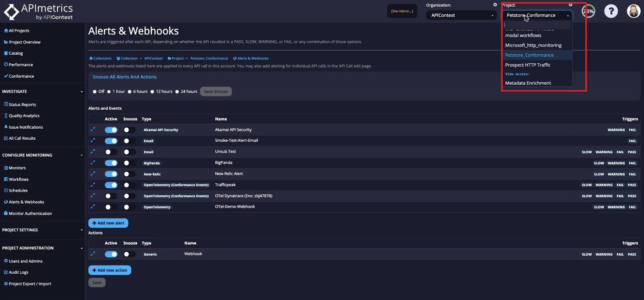Image resolution: width=644 pixels, height=300 pixels.
Task: Open Project Export / Import page
Action: tap(28, 284)
